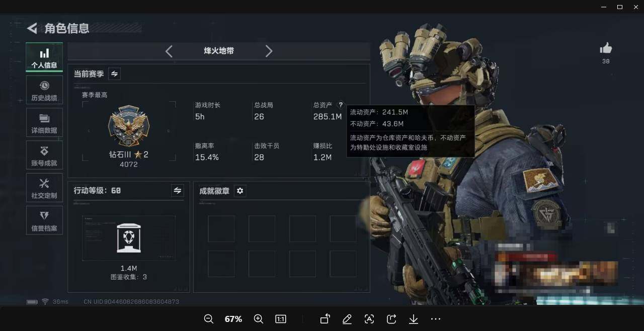Screen dimensions: 644x331
Task: Open the three-dot more options menu
Action: 436,319
